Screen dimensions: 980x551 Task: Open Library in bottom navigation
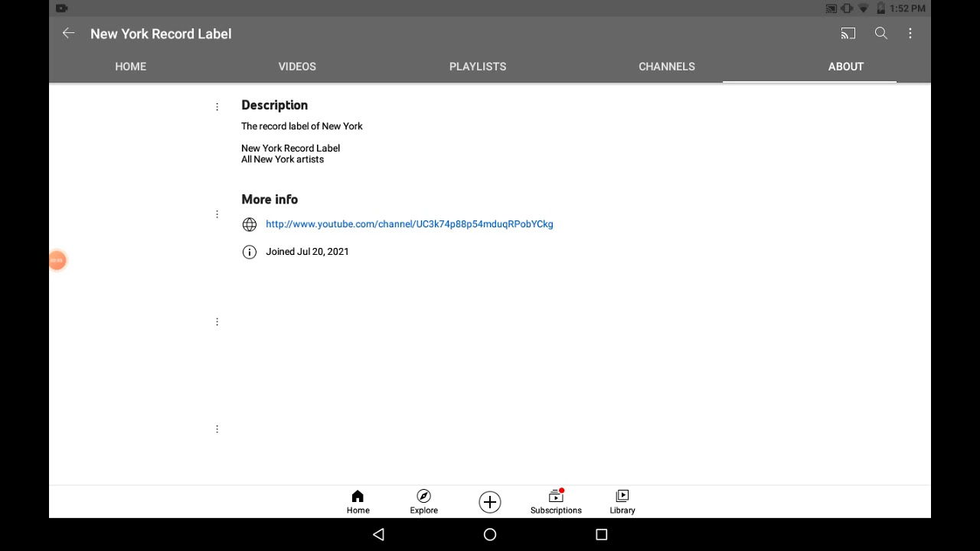tap(622, 502)
